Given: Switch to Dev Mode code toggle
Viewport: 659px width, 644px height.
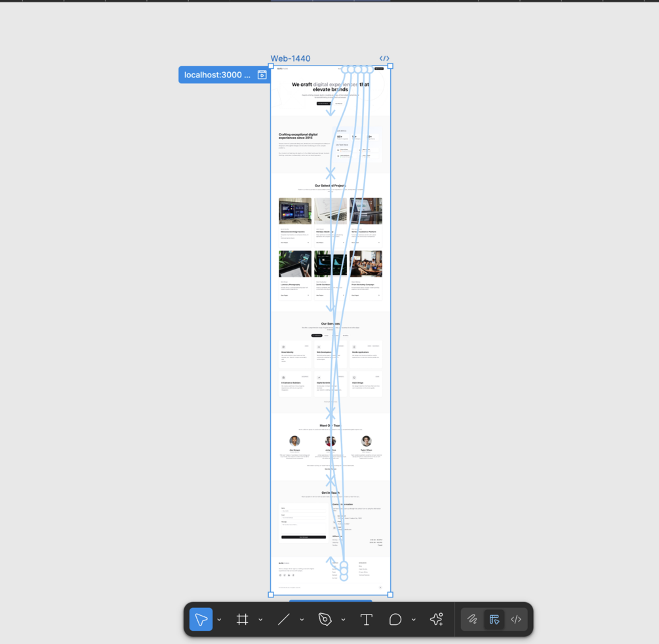Looking at the screenshot, I should [x=515, y=619].
